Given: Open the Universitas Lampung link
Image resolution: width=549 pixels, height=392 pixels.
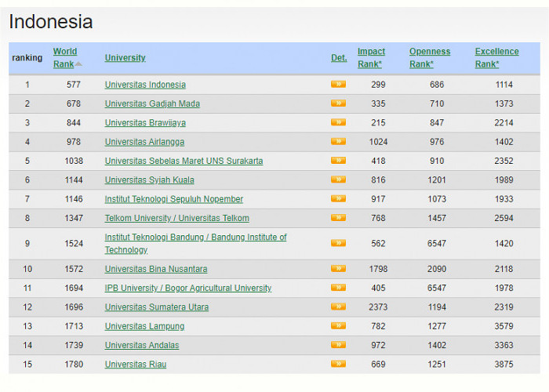Looking at the screenshot, I should (x=144, y=326).
